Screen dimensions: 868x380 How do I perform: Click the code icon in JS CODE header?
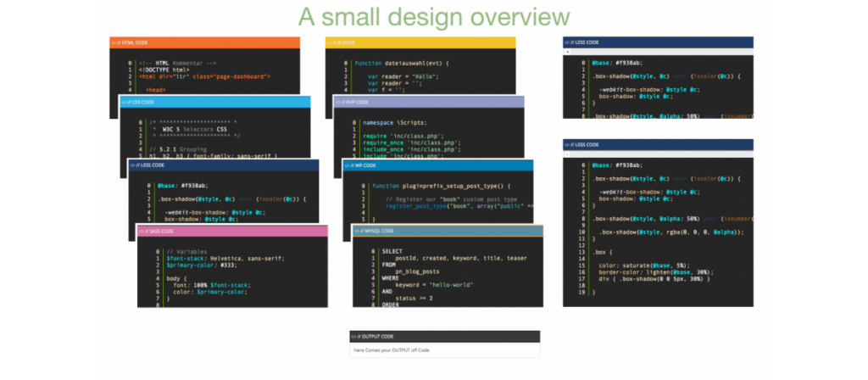coord(330,42)
